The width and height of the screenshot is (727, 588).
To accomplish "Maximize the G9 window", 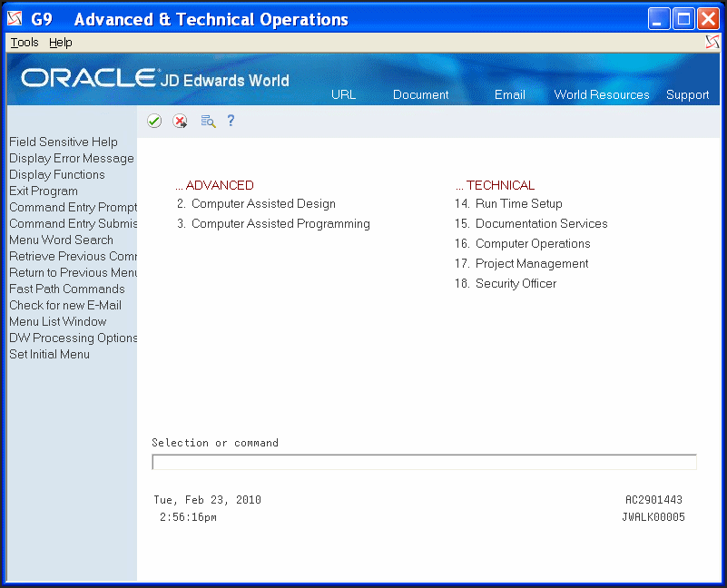I will 683,19.
